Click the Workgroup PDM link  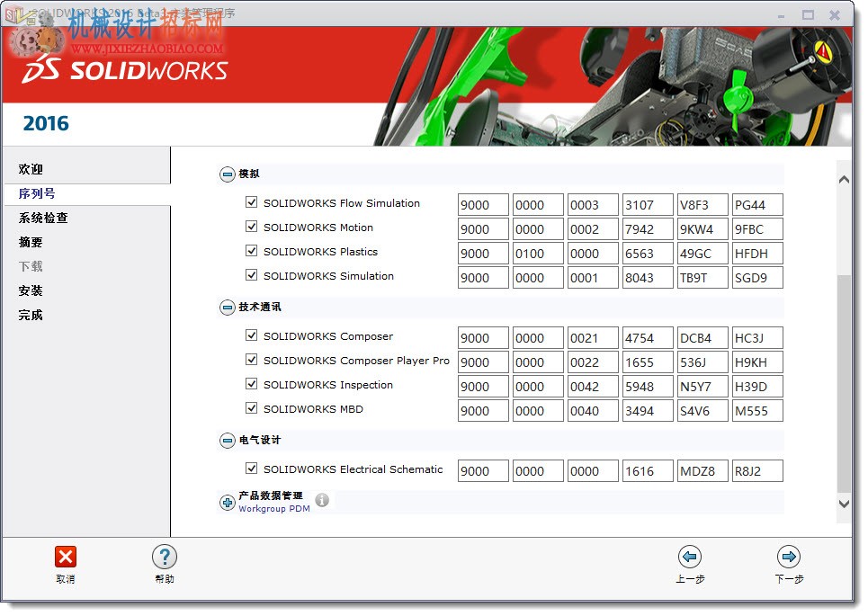point(274,509)
